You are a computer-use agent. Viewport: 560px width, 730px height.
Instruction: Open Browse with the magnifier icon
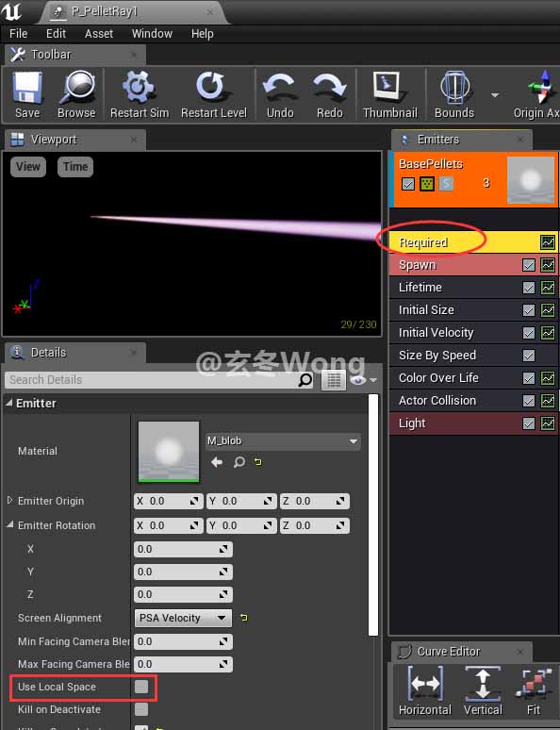coord(76,88)
